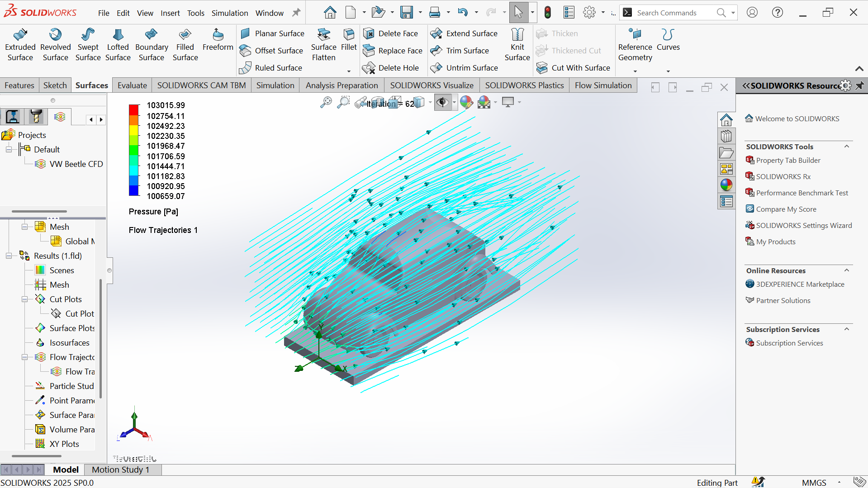The height and width of the screenshot is (488, 868).
Task: Click the Search Commands field
Action: 674,13
